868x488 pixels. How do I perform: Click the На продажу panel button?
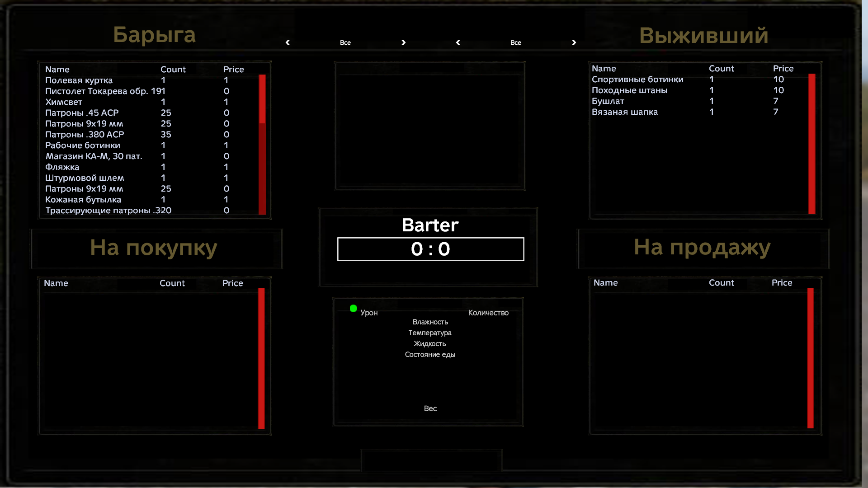703,249
